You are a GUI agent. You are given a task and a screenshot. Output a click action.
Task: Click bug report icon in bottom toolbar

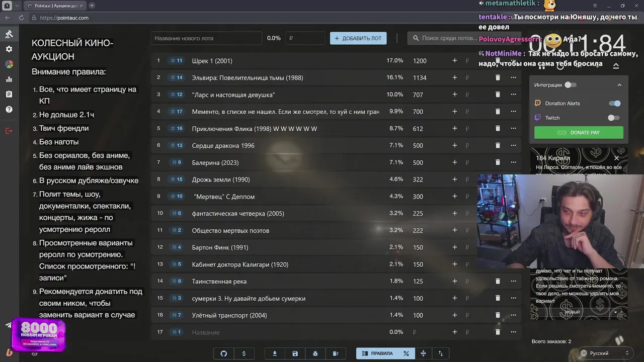click(315, 353)
